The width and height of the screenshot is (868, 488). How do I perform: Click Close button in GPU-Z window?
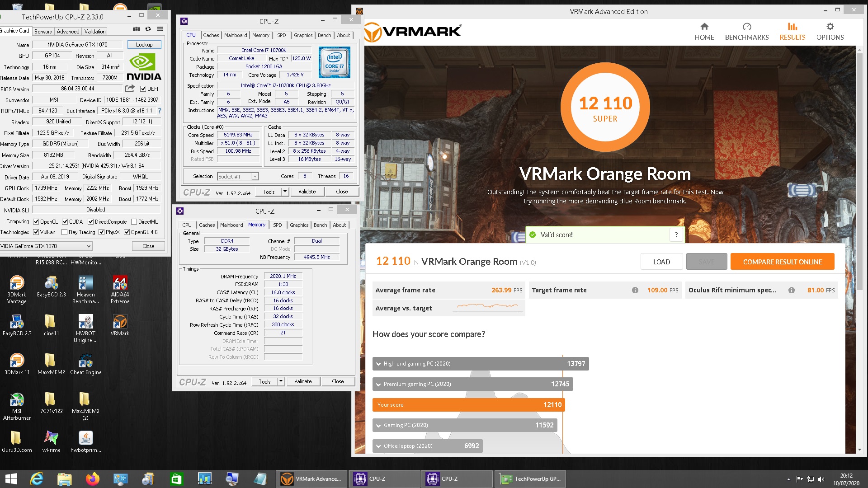pos(148,246)
